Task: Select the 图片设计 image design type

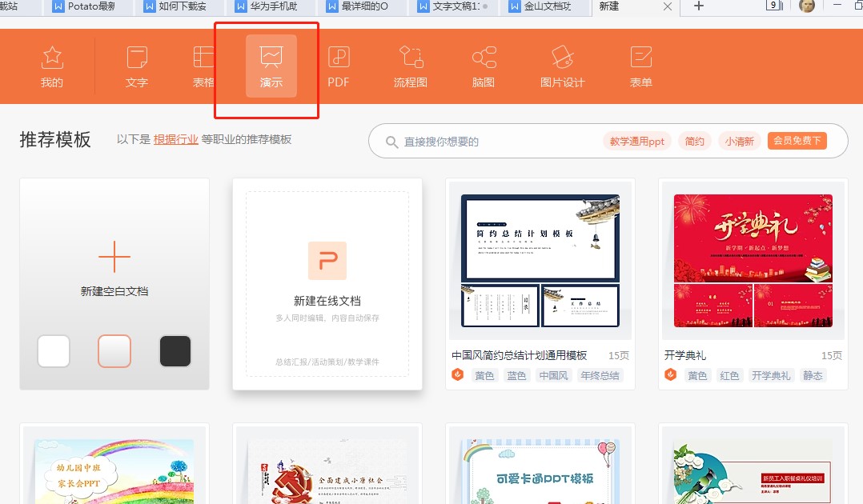Action: (563, 67)
